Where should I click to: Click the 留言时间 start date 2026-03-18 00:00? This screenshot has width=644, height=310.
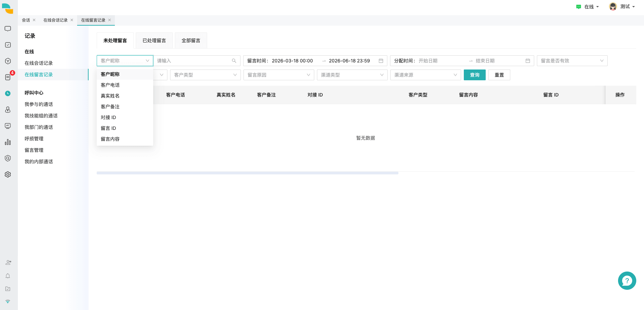292,61
